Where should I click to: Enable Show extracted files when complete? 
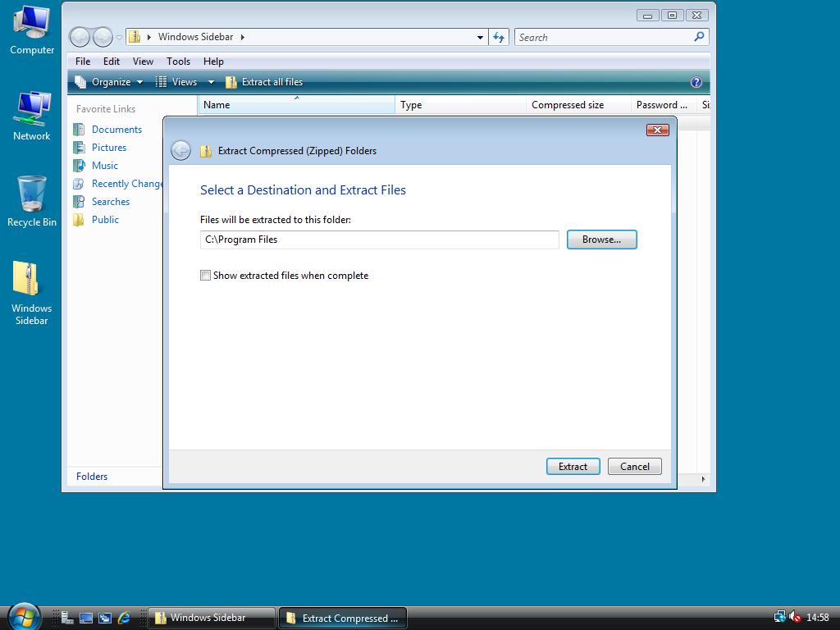(205, 276)
